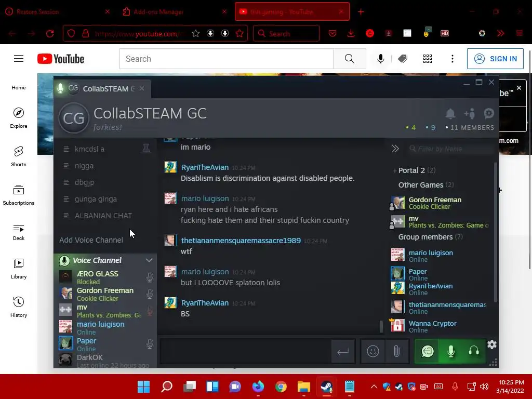
Task: Toggle microphone icon beside Gordon Freeman in voice
Action: 149,294
